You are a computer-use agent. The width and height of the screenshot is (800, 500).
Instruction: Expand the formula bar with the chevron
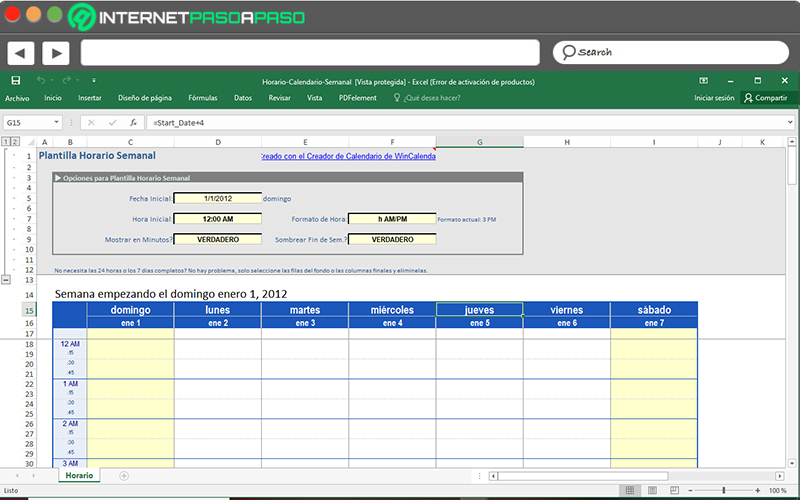tap(790, 122)
